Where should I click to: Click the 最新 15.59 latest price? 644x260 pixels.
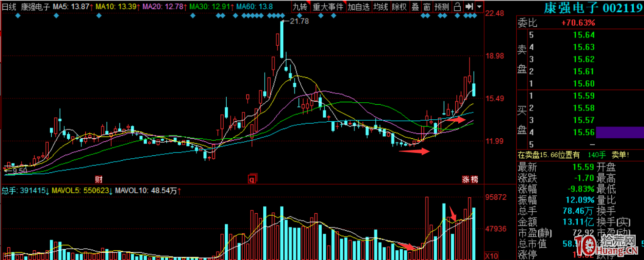point(584,167)
